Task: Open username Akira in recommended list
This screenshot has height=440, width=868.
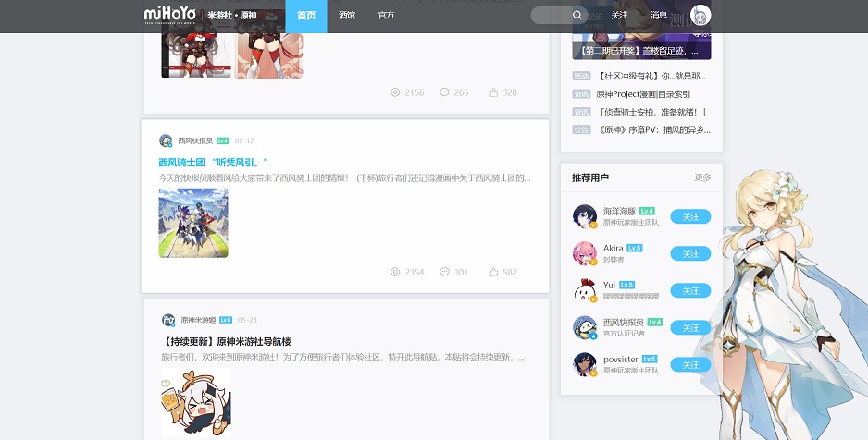Action: coord(614,248)
